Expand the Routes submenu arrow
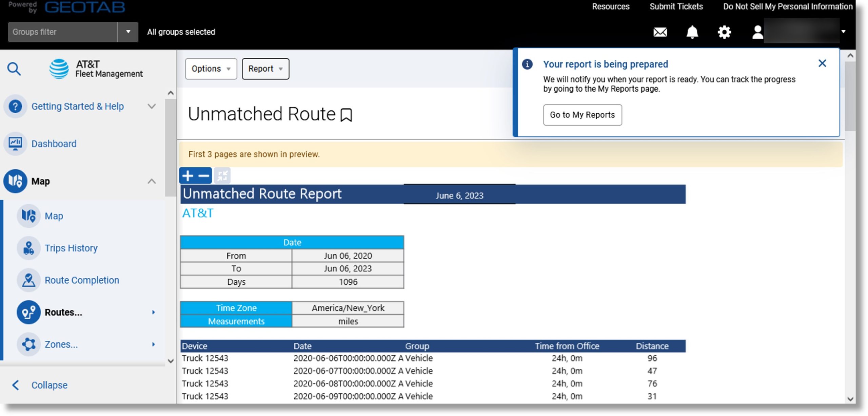 point(155,311)
